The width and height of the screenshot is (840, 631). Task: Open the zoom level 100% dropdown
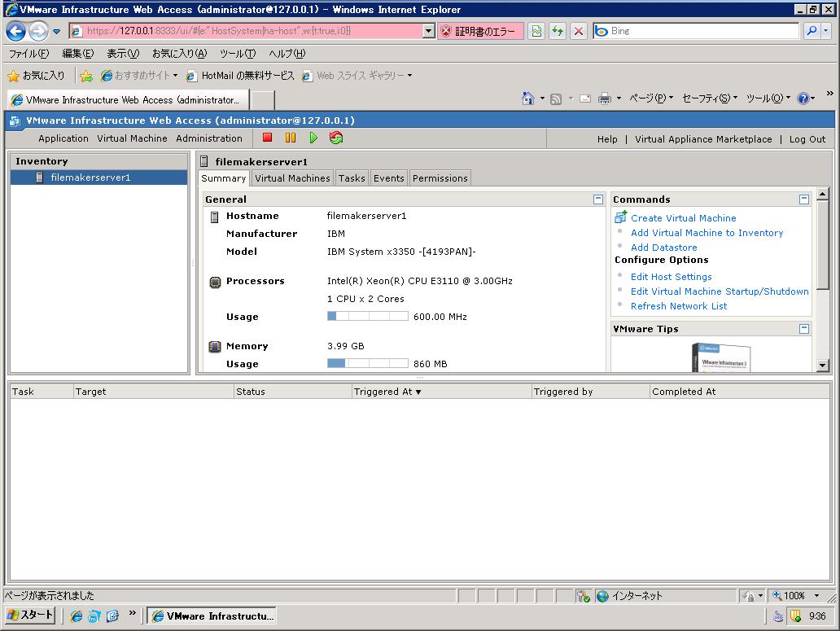(816, 596)
